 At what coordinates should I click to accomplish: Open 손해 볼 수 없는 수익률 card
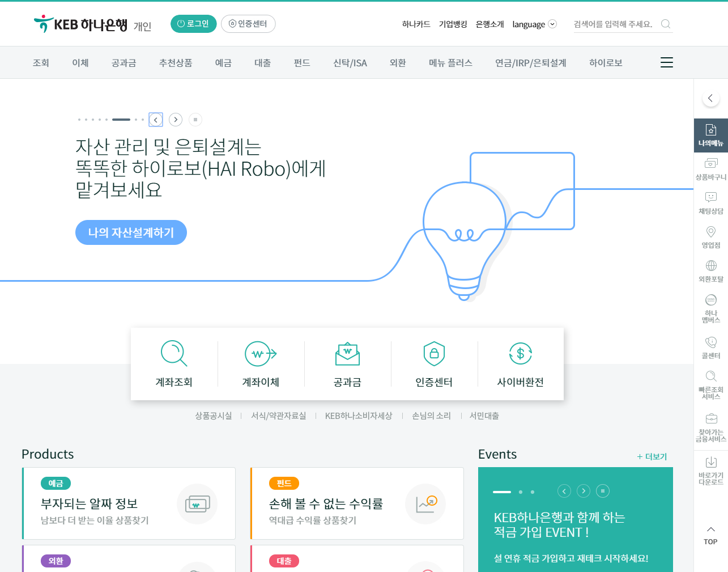[x=357, y=503]
